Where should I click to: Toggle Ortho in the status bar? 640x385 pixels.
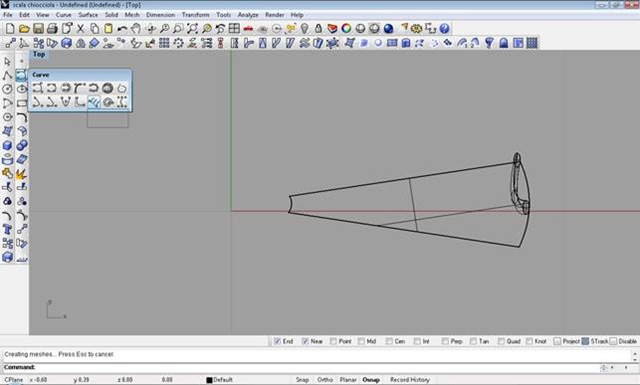point(325,380)
